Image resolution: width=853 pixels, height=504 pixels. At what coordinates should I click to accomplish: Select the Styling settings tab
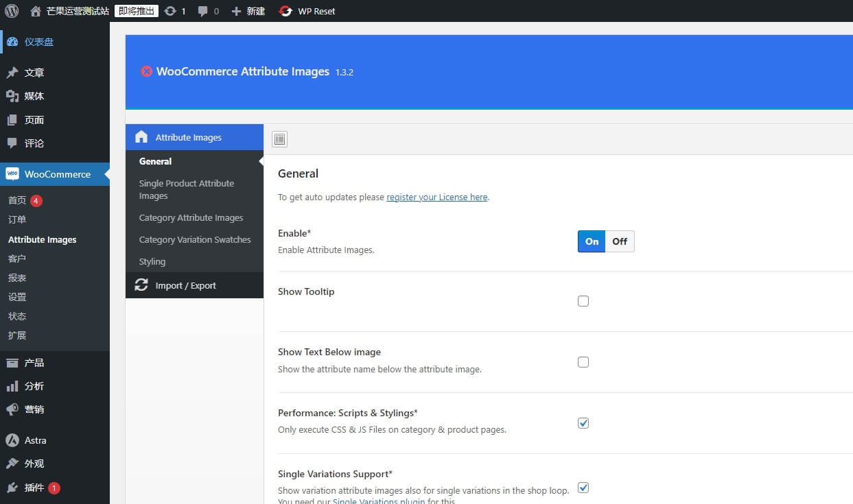(x=152, y=261)
